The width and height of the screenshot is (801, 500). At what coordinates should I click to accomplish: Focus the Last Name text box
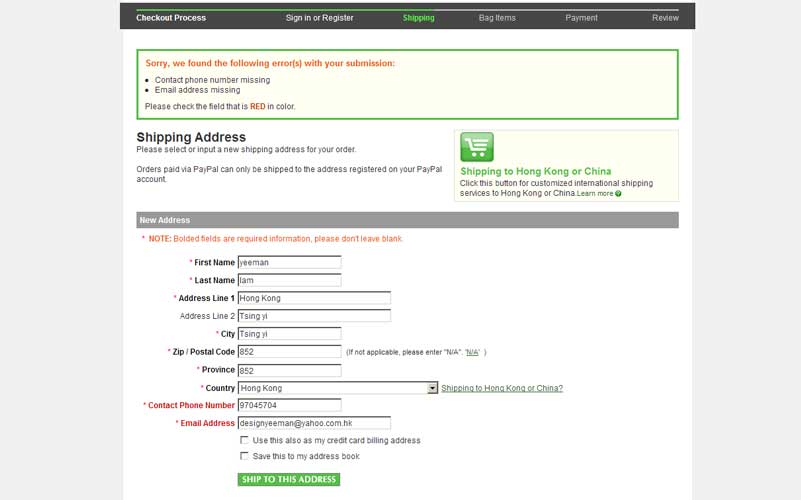point(289,280)
